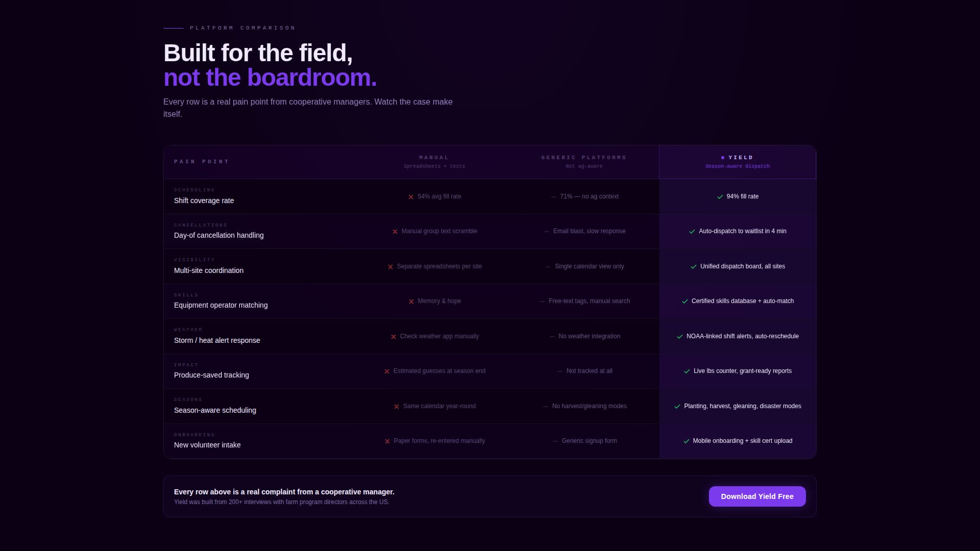
Task: Click 'Every row is a real pain point' paragraph
Action: coord(308,108)
